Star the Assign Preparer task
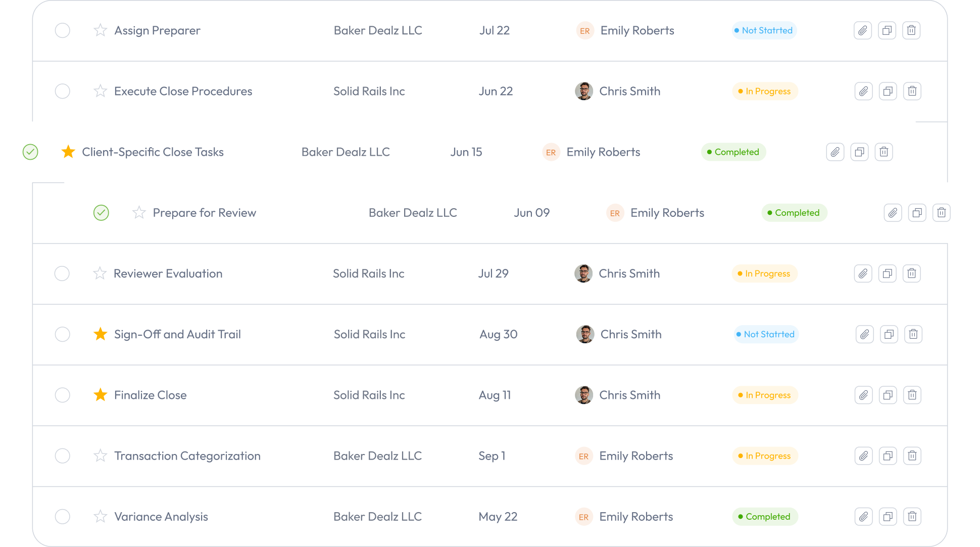The width and height of the screenshot is (980, 547). point(100,30)
